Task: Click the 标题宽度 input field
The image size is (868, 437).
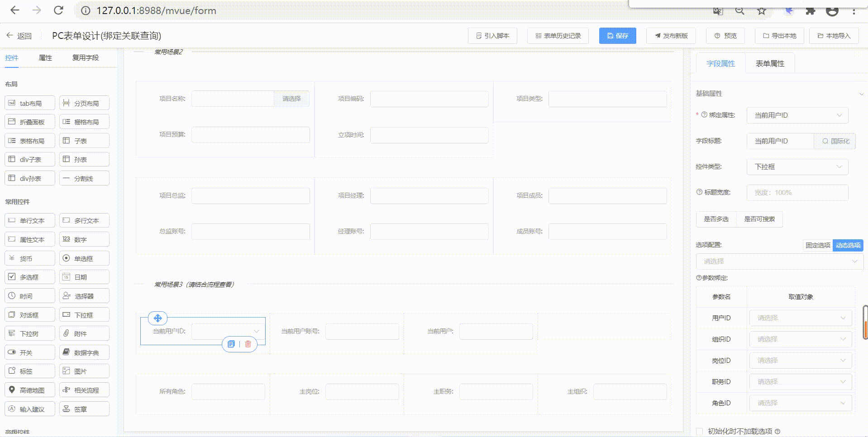Action: coord(797,193)
